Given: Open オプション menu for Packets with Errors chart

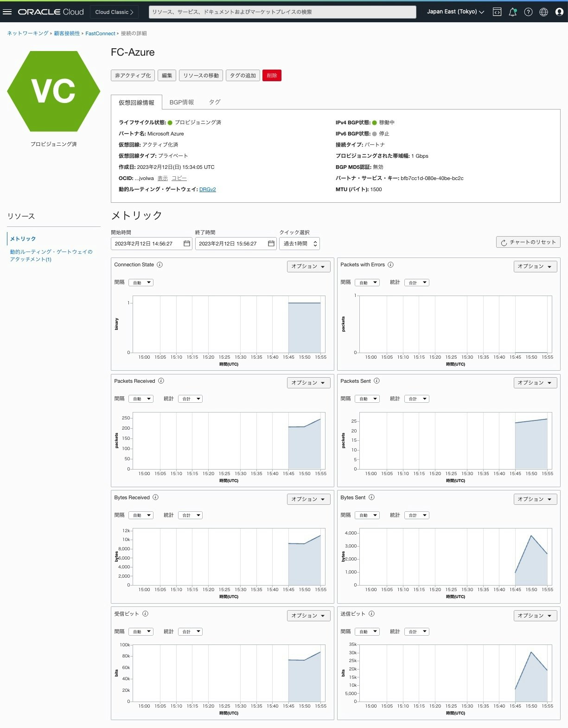Looking at the screenshot, I should pyautogui.click(x=535, y=266).
